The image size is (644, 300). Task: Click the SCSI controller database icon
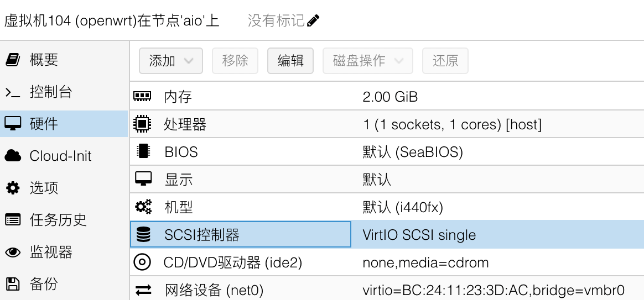pyautogui.click(x=143, y=235)
